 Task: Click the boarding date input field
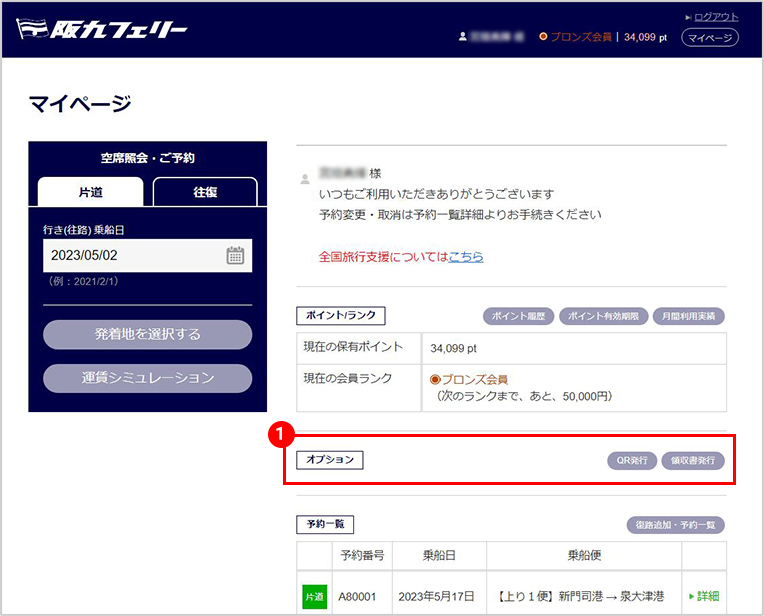click(x=132, y=255)
